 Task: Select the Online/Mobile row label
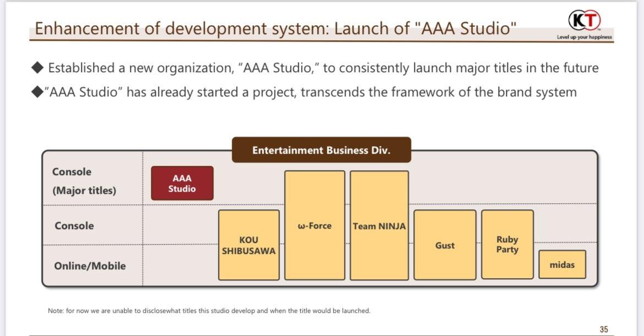click(x=90, y=265)
